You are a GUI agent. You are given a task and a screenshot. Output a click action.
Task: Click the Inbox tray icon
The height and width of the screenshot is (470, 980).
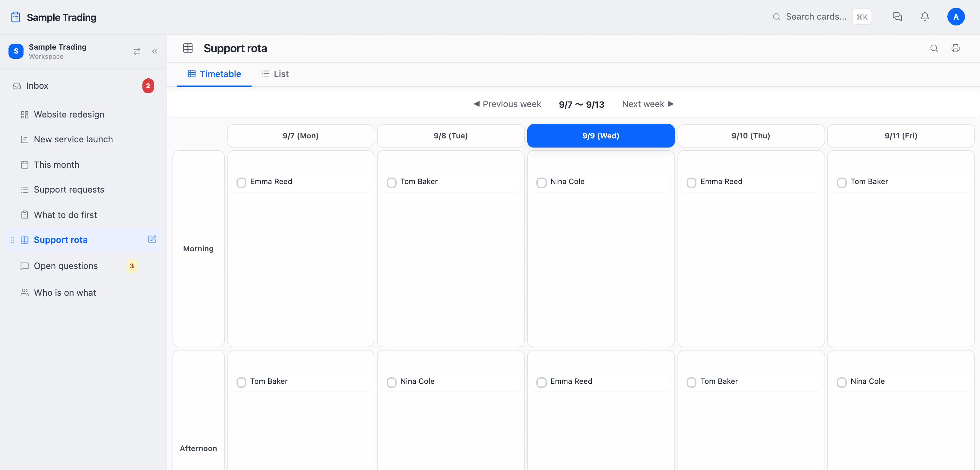17,86
